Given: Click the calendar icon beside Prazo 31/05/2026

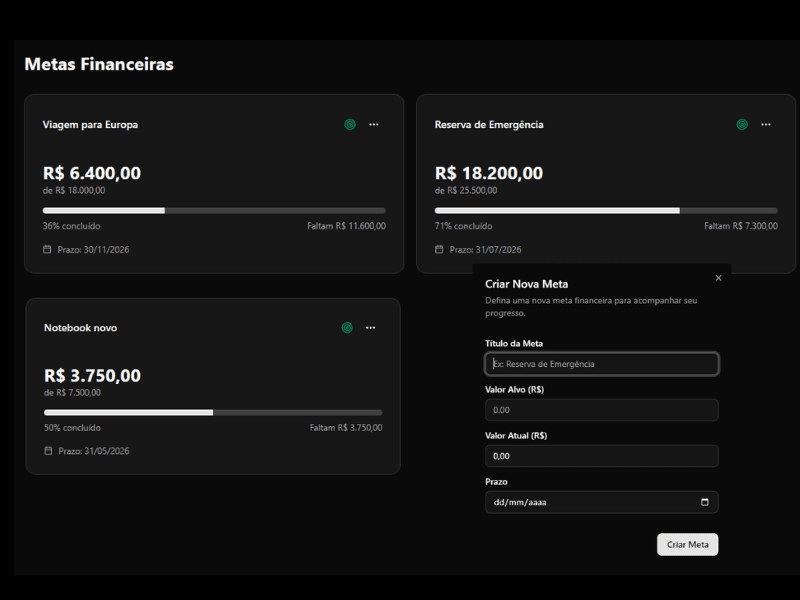Looking at the screenshot, I should (x=47, y=451).
